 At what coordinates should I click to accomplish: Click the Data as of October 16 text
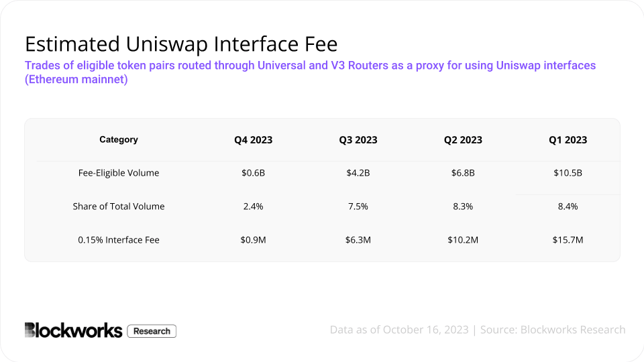(399, 330)
